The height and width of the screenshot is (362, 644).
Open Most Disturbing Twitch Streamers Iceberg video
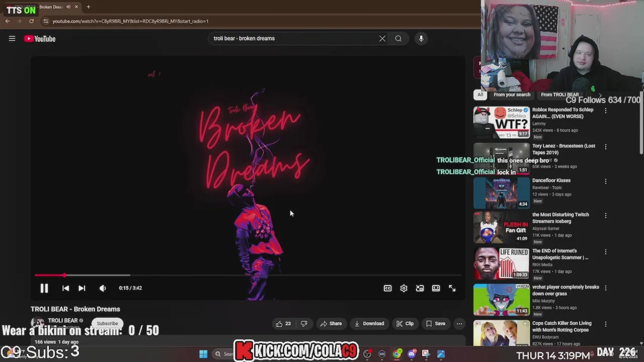click(560, 218)
